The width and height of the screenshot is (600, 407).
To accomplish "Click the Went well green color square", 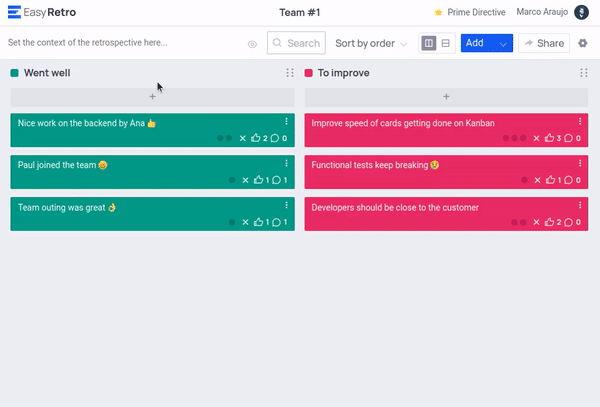I will click(15, 73).
